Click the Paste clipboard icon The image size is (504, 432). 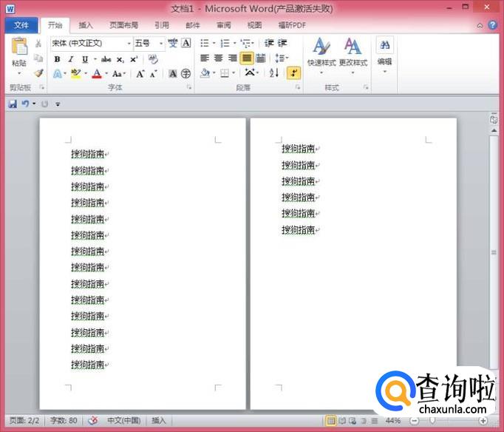(19, 46)
